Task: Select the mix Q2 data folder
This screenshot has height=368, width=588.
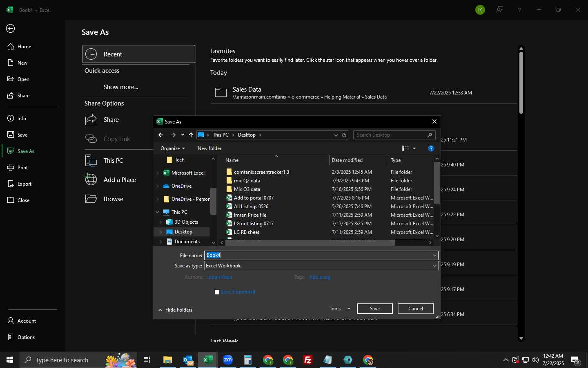Action: coord(247,181)
